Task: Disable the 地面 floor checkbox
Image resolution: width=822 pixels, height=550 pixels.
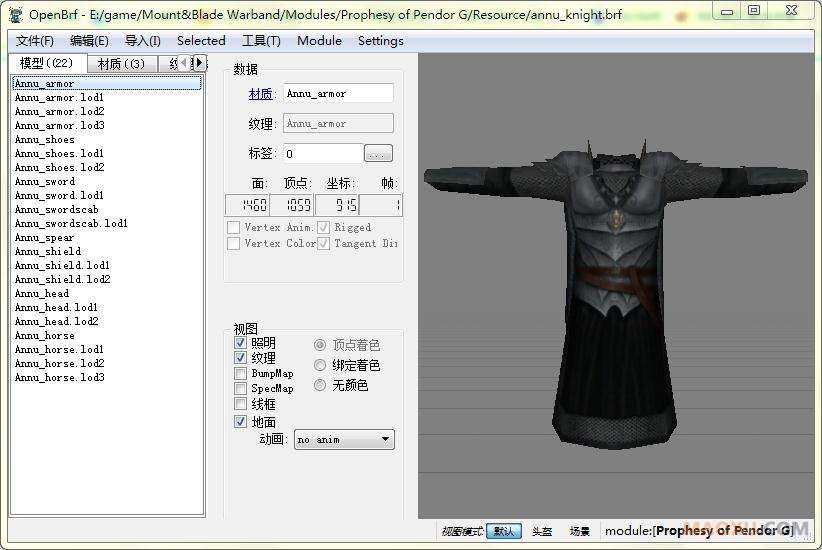Action: (x=240, y=422)
